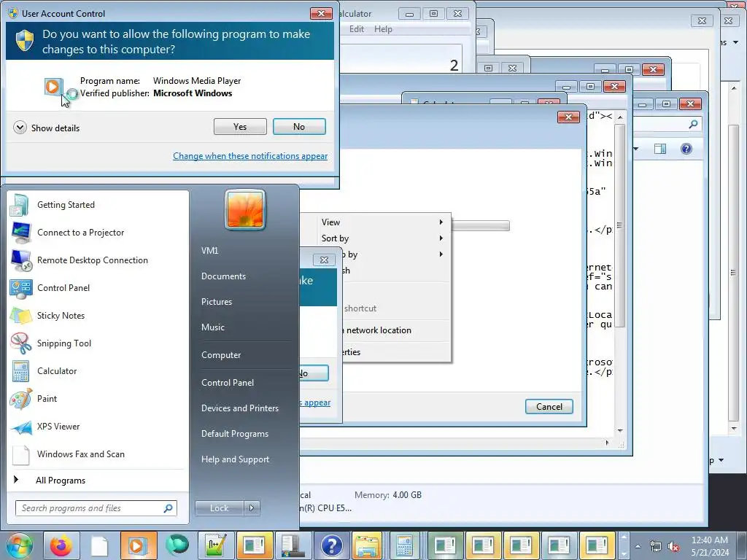Open Documents from Start menu
The width and height of the screenshot is (747, 560).
tap(223, 276)
